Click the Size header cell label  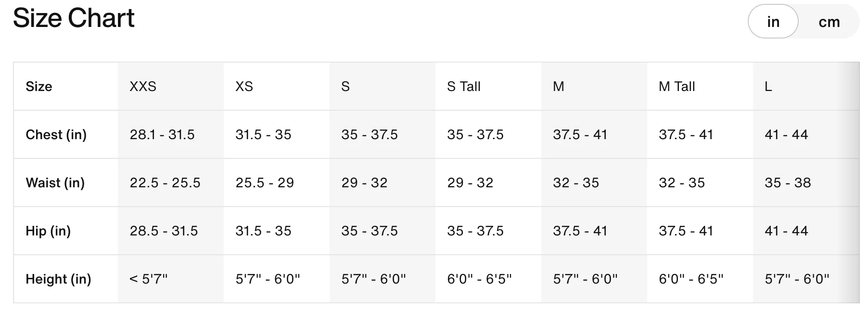[39, 87]
